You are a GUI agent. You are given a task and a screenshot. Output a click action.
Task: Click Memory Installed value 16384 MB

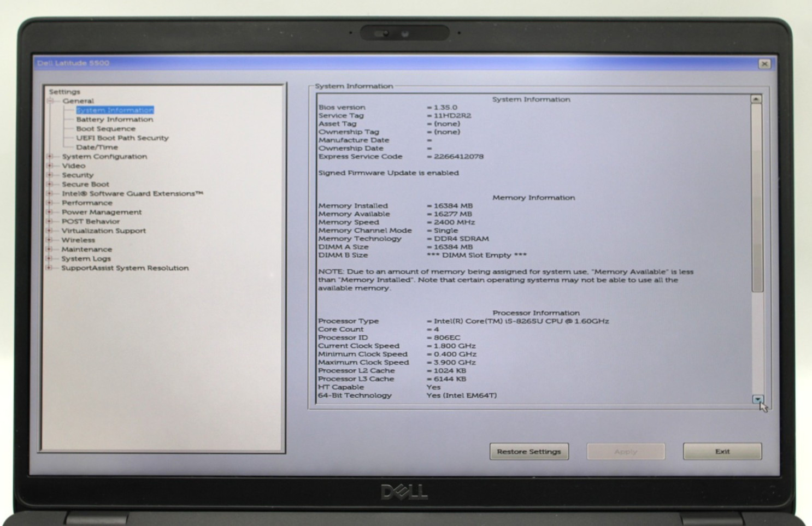tap(453, 206)
